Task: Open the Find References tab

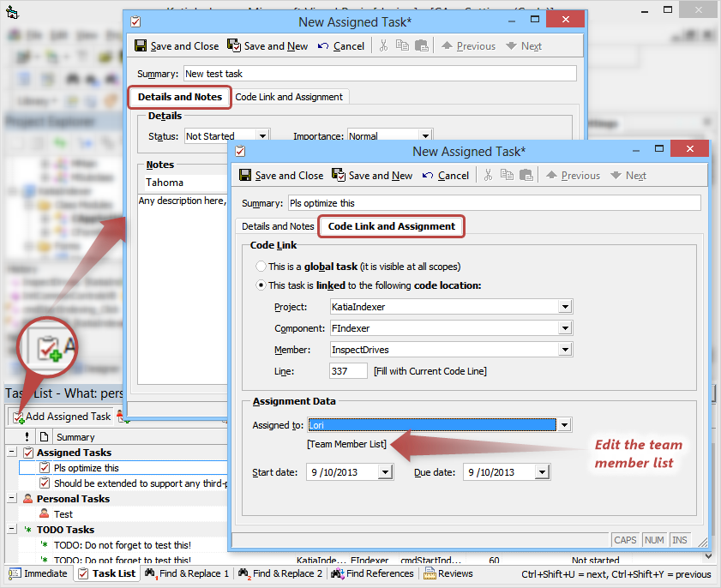Action: click(x=372, y=573)
